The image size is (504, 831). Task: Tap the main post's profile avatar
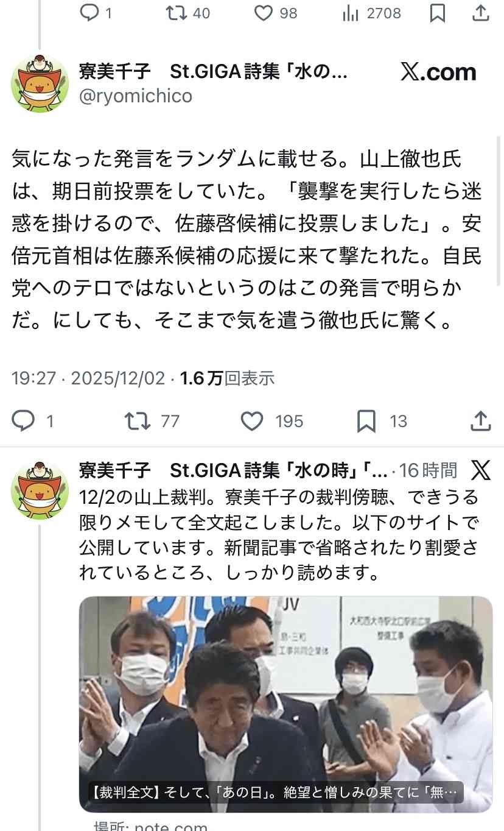(x=40, y=83)
